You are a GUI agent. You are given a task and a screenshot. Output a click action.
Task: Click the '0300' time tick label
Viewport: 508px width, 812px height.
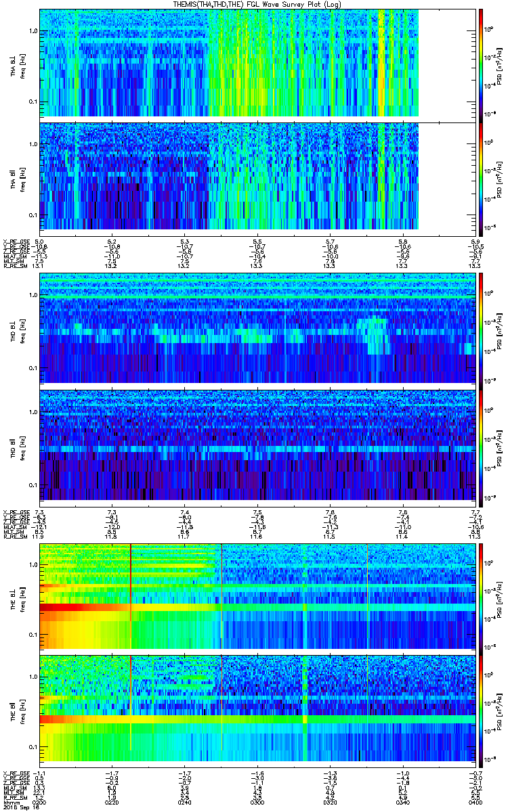click(257, 802)
